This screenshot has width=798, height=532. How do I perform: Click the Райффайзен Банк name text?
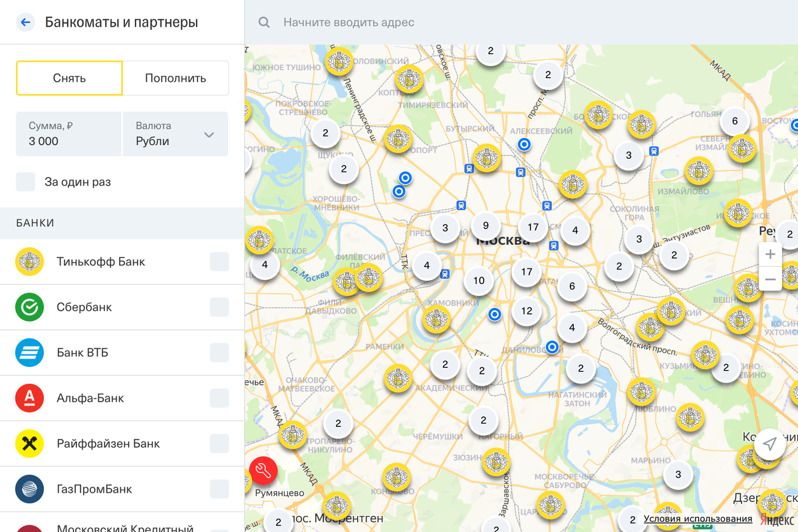click(108, 444)
